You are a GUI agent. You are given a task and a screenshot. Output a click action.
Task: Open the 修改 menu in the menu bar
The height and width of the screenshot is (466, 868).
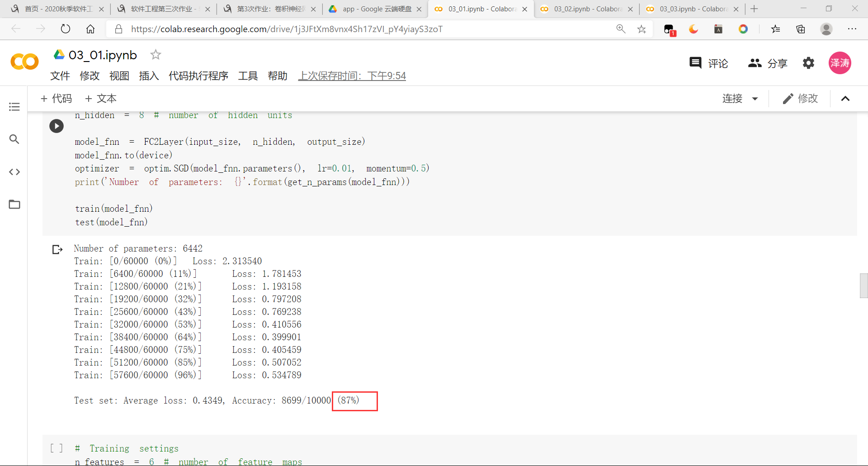click(90, 76)
